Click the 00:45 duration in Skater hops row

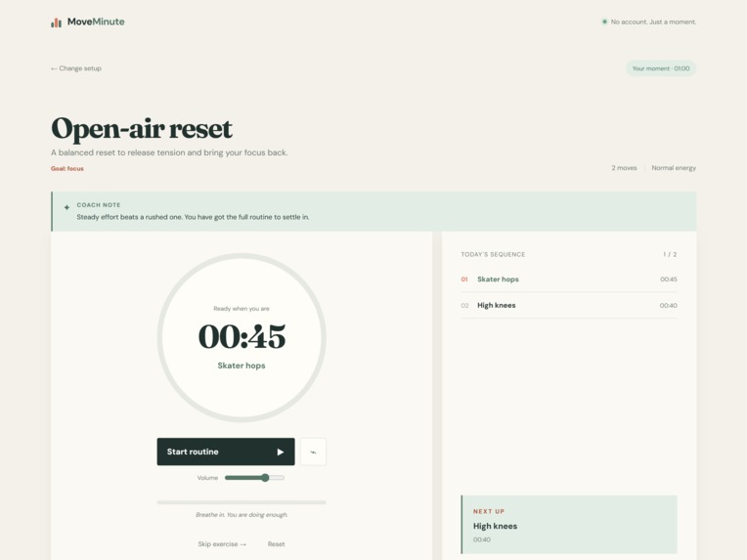[x=669, y=280]
